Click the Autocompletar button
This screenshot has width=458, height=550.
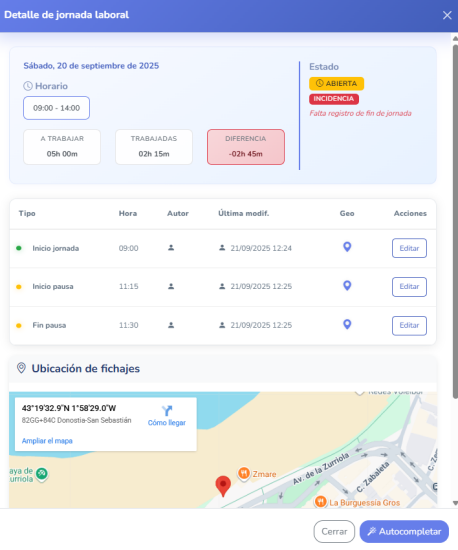pos(404,531)
